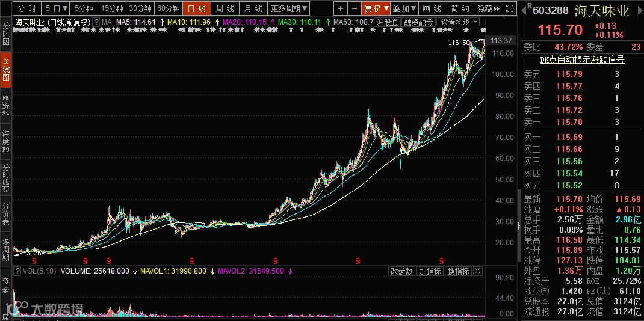Toggle 简约 simplified mode
Screen dimensions: 644x321
(x=460, y=8)
